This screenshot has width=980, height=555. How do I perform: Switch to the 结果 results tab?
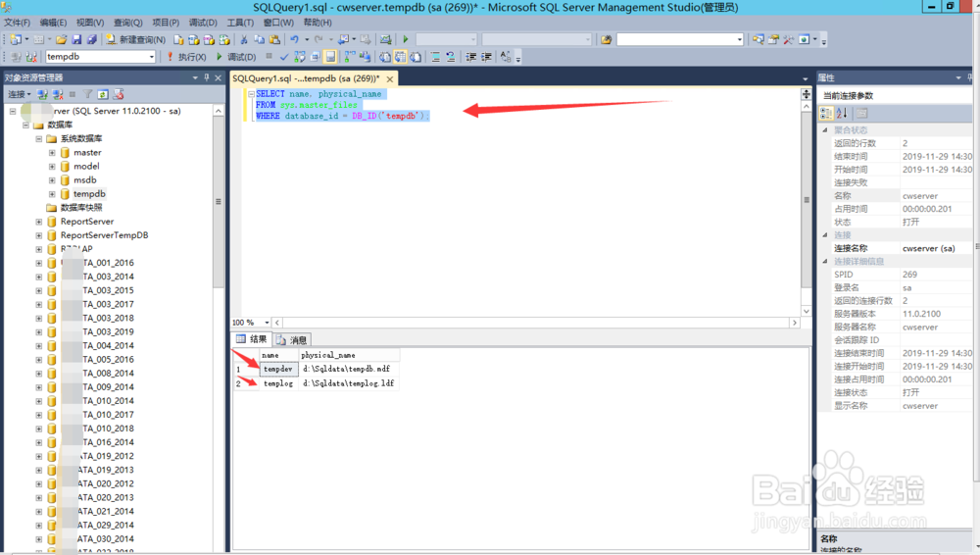pyautogui.click(x=252, y=339)
